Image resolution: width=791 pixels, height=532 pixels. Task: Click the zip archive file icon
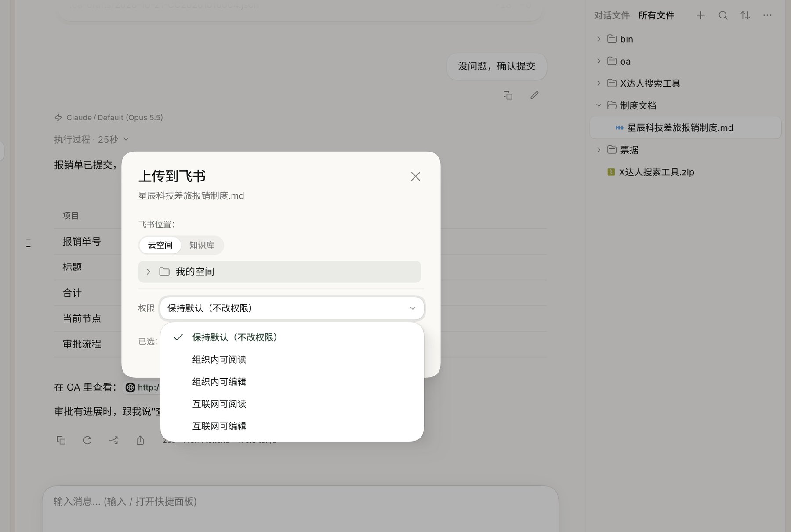point(611,172)
